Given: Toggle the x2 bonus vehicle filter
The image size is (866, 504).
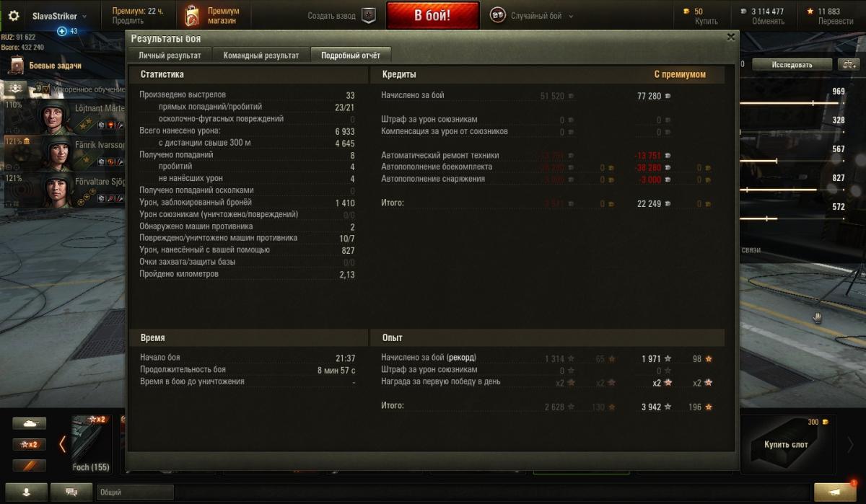Looking at the screenshot, I should click(29, 445).
